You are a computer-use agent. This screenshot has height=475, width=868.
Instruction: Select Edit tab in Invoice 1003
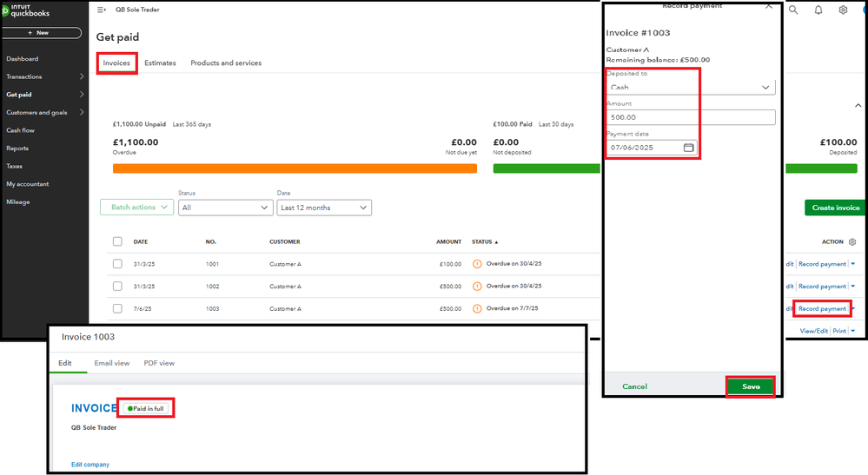pyautogui.click(x=65, y=363)
